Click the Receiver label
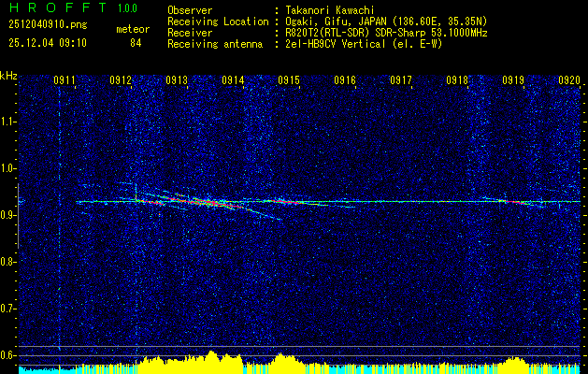This screenshot has width=588, height=374. [x=190, y=33]
